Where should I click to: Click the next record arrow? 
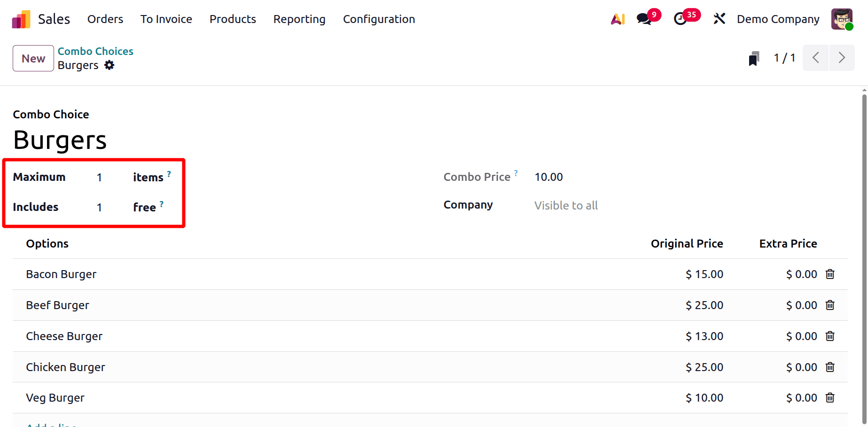842,57
